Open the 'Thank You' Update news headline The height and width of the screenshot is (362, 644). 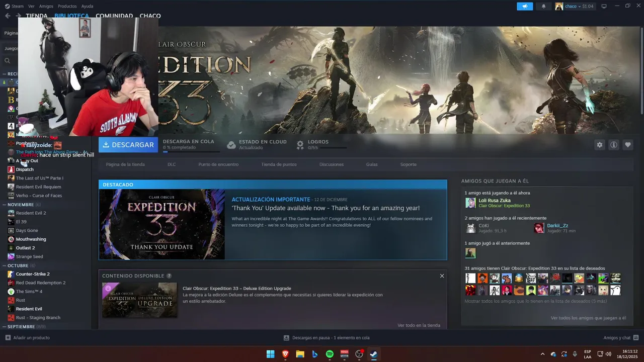pyautogui.click(x=326, y=208)
